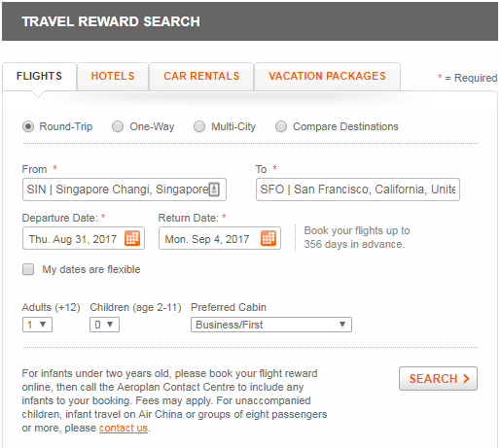
Task: Open the Vacation Packages tab
Action: (x=327, y=76)
